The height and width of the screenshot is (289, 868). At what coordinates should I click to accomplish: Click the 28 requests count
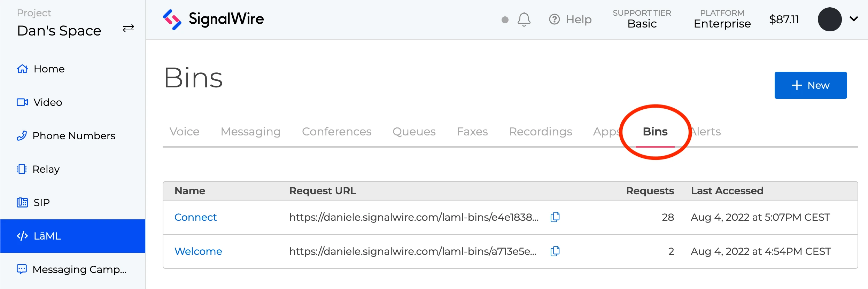coord(668,217)
